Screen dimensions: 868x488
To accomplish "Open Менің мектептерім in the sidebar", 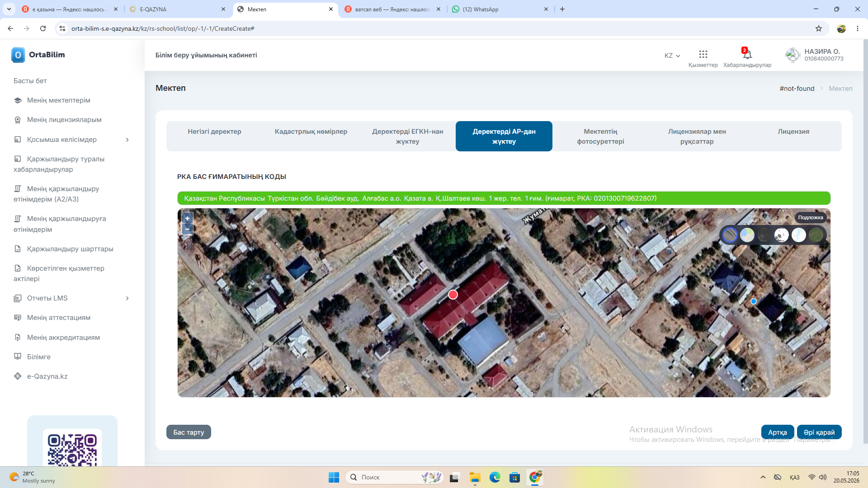I will (59, 100).
